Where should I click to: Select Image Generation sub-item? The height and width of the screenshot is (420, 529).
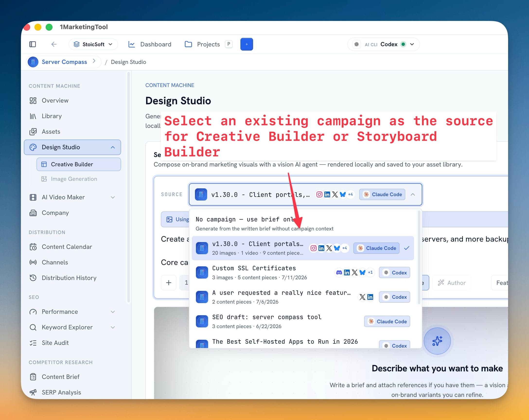(x=79, y=179)
